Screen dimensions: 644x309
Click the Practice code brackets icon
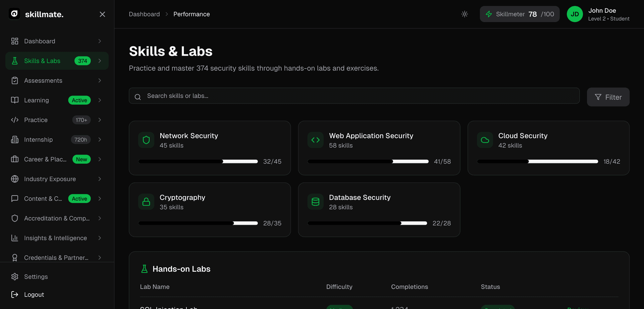(15, 120)
